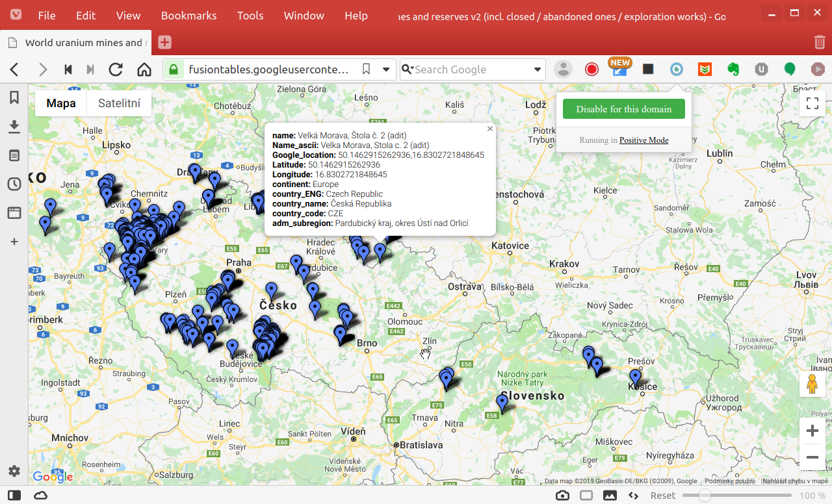The image size is (832, 504).
Task: Open the Google logo link on map
Action: click(x=53, y=477)
